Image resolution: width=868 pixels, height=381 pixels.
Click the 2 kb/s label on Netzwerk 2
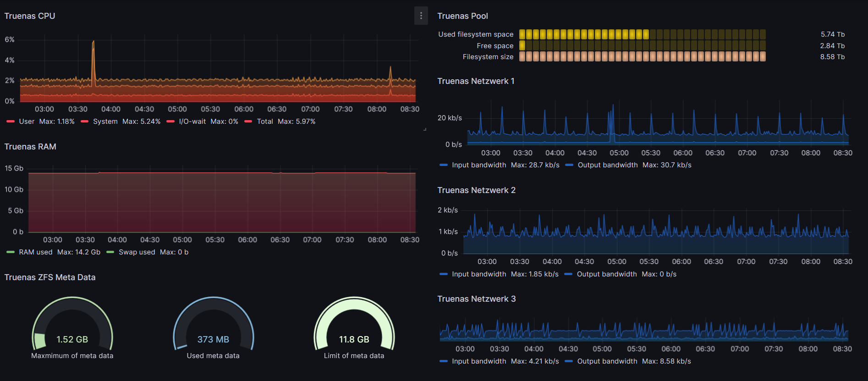point(448,210)
